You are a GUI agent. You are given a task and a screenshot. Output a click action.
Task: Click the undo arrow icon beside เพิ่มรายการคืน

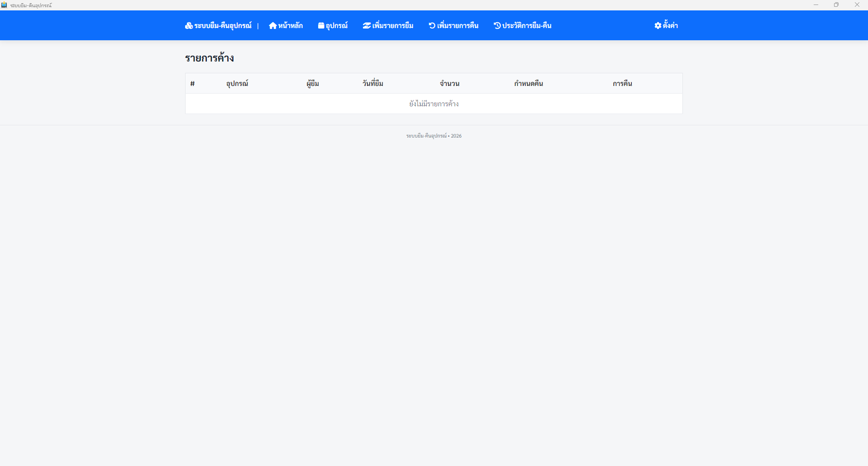point(432,26)
